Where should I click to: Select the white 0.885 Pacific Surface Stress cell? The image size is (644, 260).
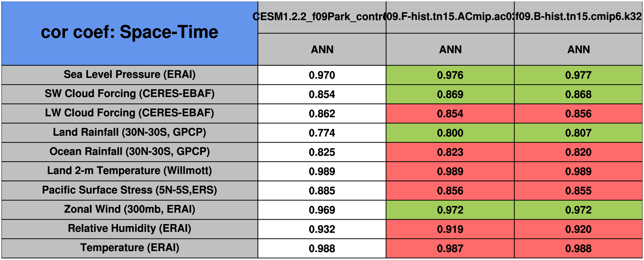point(322,191)
